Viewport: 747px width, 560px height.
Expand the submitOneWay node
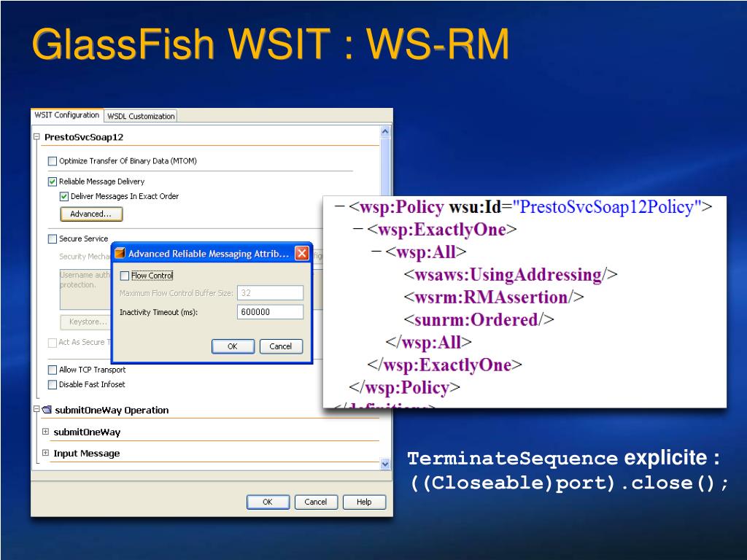click(45, 432)
